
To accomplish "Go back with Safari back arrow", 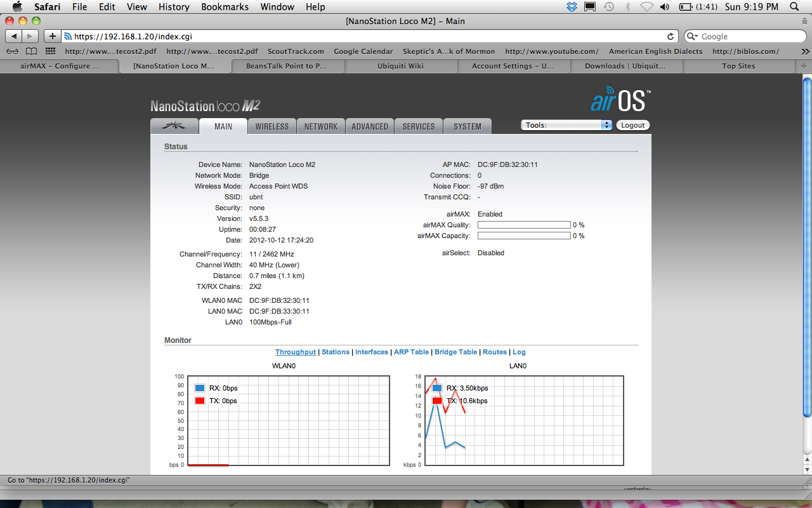I will tap(13, 36).
